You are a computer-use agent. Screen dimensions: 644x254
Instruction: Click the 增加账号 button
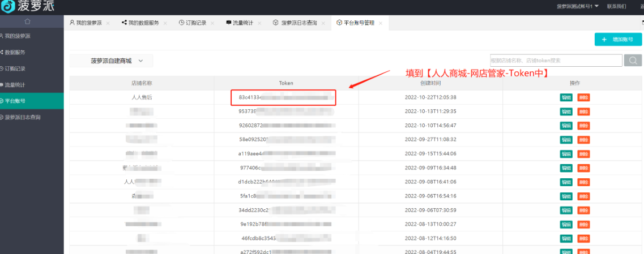click(x=618, y=40)
